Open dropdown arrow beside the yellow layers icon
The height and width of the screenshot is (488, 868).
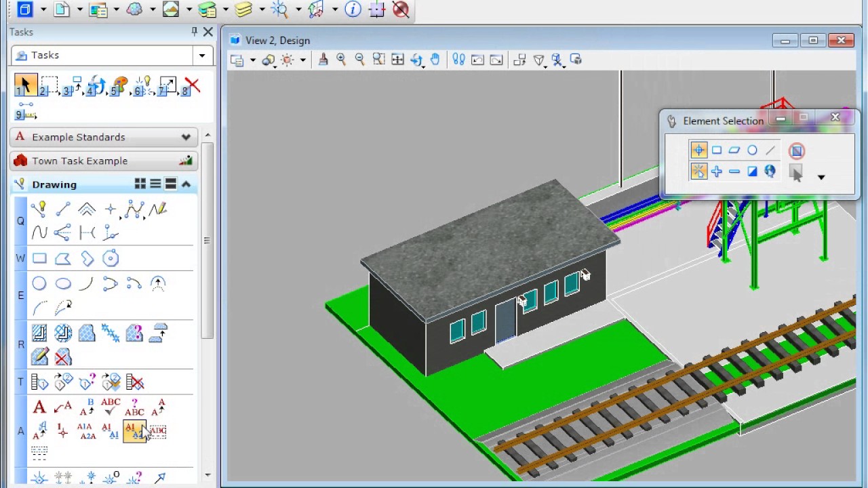tap(262, 9)
